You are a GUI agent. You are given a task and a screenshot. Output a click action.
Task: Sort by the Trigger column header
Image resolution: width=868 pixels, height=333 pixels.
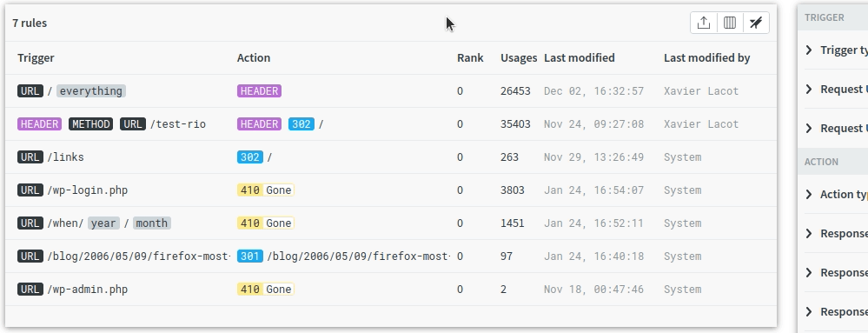tap(36, 57)
